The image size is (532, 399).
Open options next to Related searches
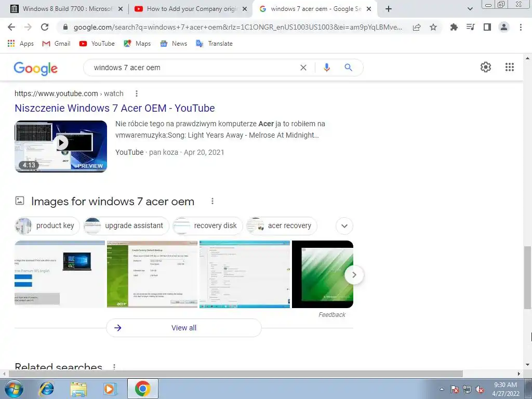114,367
